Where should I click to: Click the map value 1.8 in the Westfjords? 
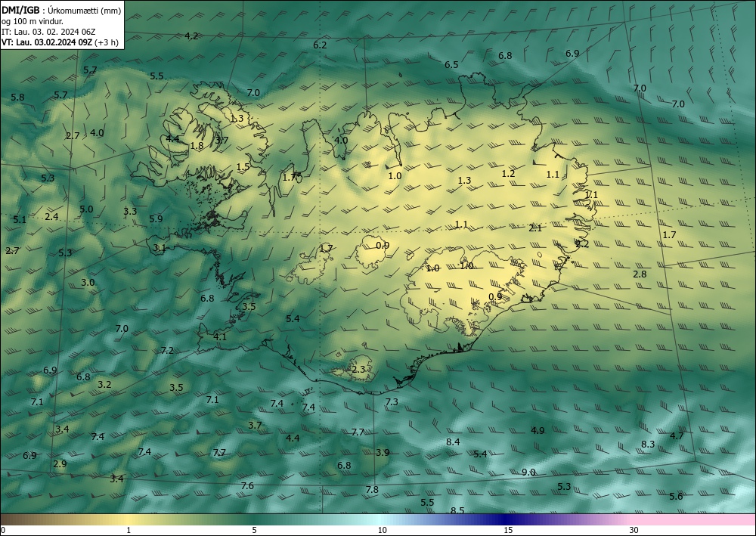pyautogui.click(x=197, y=145)
